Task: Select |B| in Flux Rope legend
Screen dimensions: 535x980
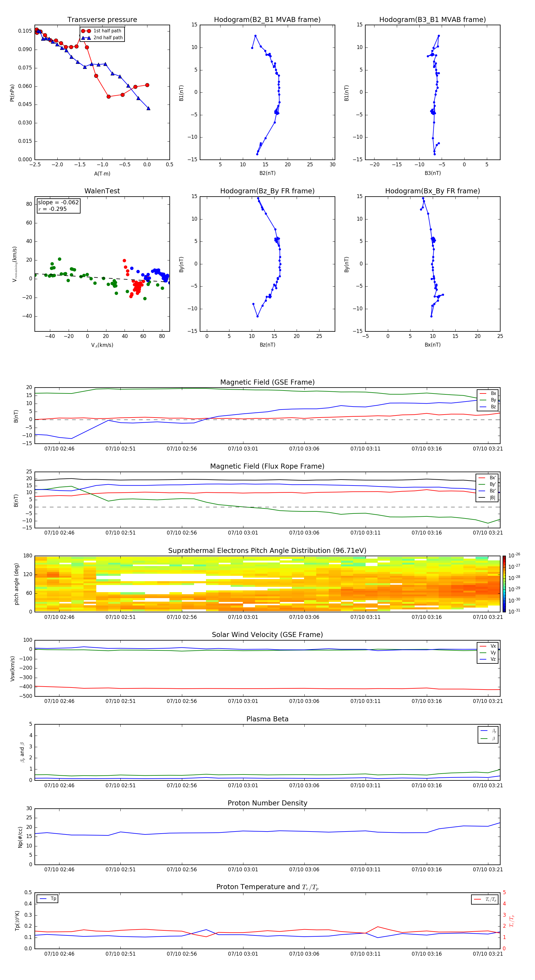Action: tap(487, 498)
